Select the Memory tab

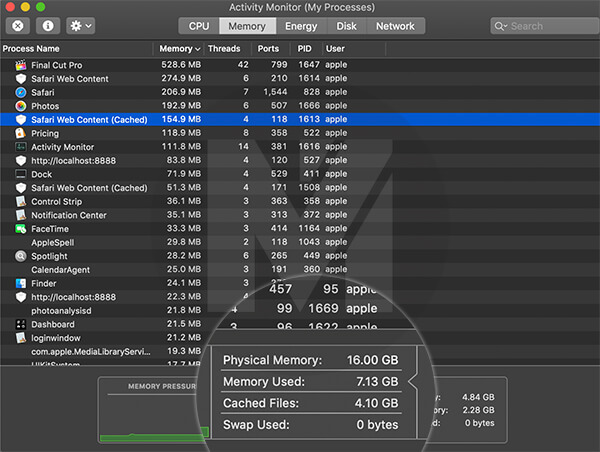[247, 26]
